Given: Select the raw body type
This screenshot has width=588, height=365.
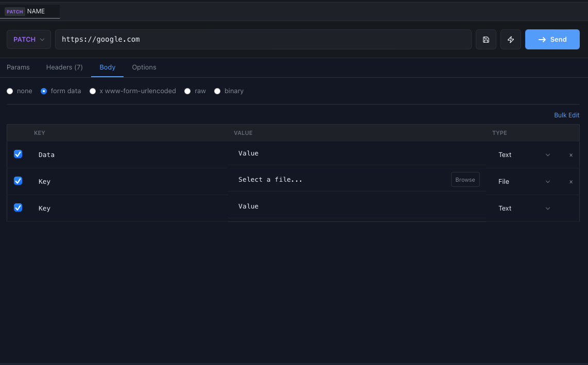Looking at the screenshot, I should pos(187,91).
